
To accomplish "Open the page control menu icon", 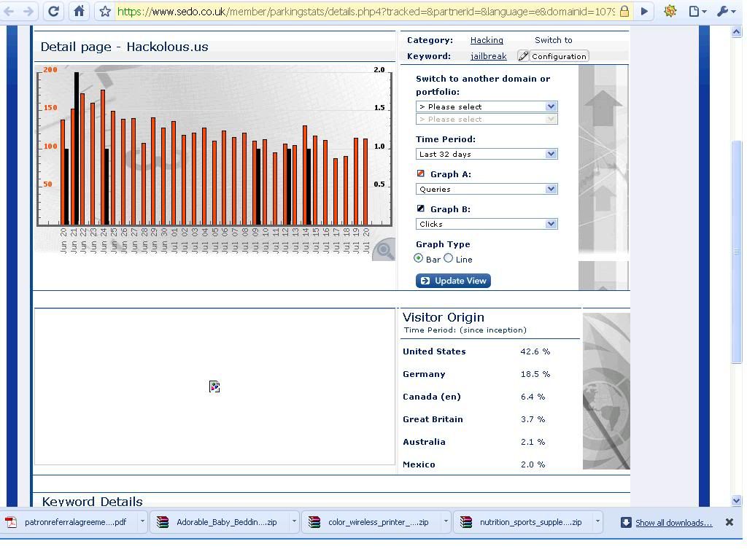I will pyautogui.click(x=697, y=12).
